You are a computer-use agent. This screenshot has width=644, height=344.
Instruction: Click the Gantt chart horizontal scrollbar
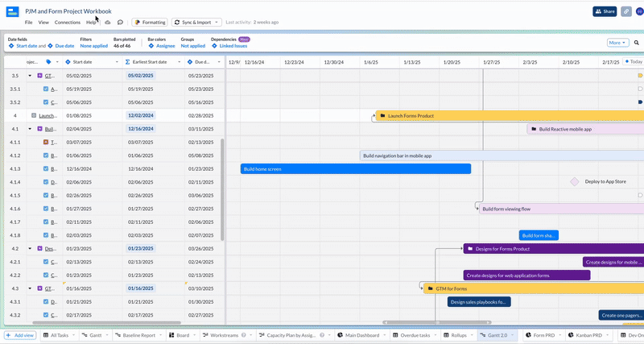tap(437, 322)
